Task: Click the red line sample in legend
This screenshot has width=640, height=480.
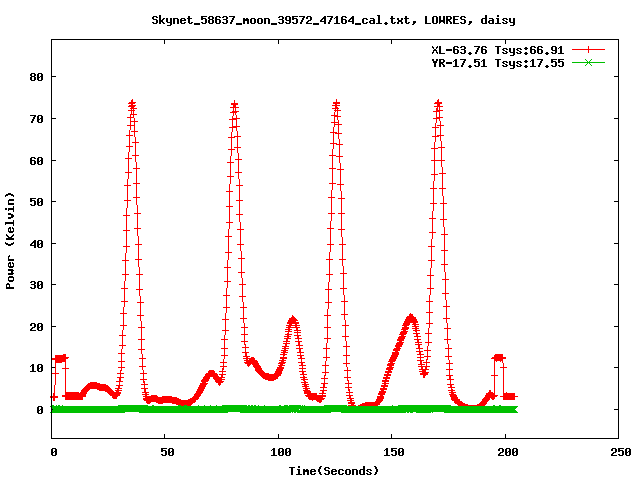Action: tap(588, 50)
